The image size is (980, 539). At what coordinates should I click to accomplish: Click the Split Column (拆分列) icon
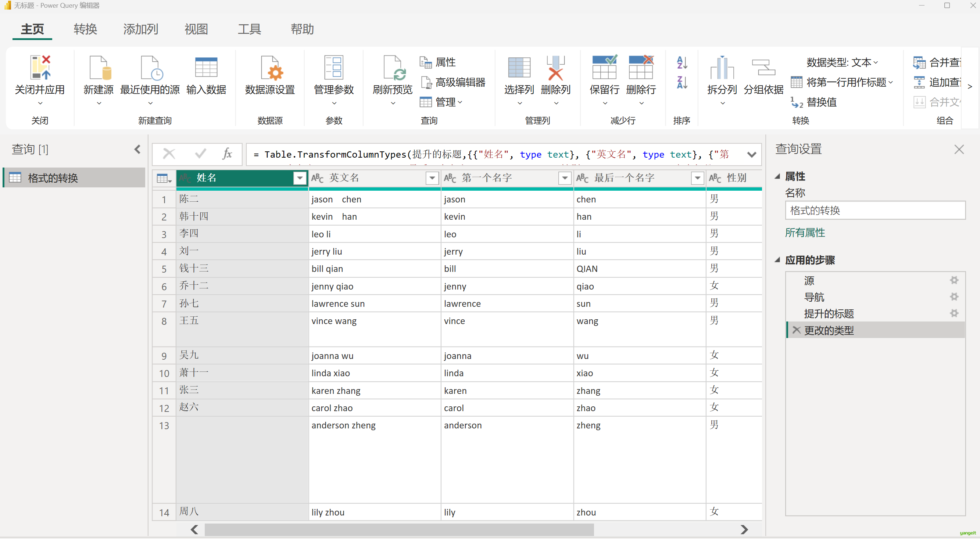click(x=722, y=68)
